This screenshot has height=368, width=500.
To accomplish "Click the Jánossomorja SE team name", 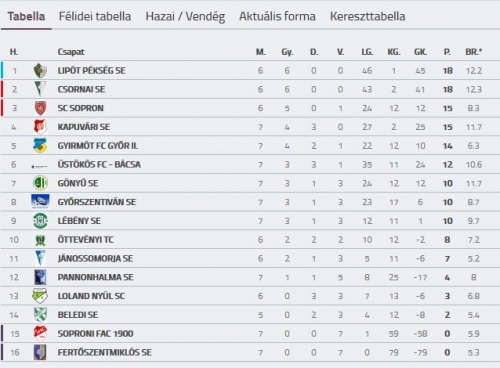I will pos(95,258).
